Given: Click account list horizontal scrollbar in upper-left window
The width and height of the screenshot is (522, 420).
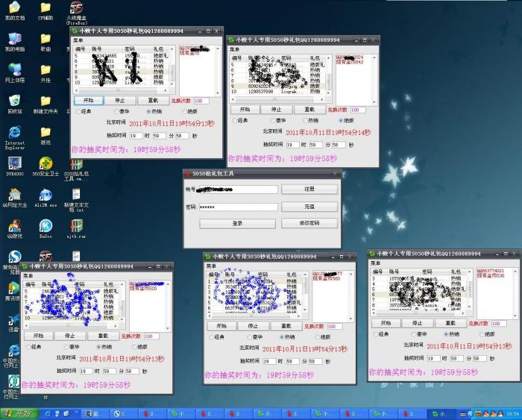Looking at the screenshot, I should coord(122,90).
